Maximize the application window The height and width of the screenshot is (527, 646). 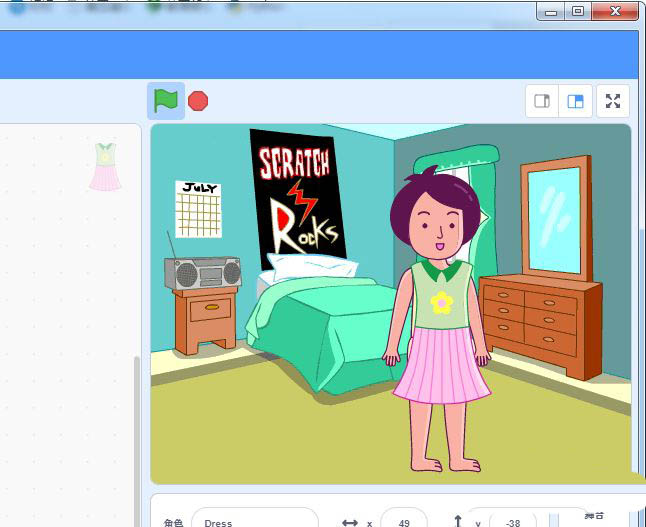tap(577, 11)
